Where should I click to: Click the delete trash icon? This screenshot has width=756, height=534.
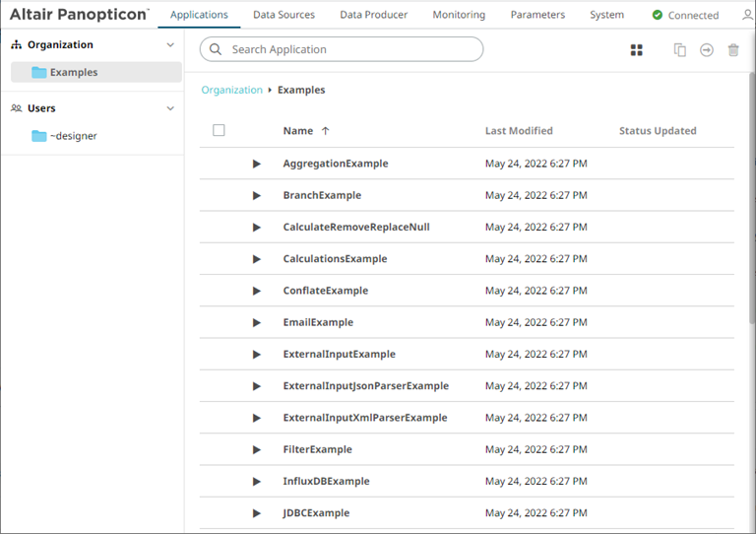(x=733, y=50)
